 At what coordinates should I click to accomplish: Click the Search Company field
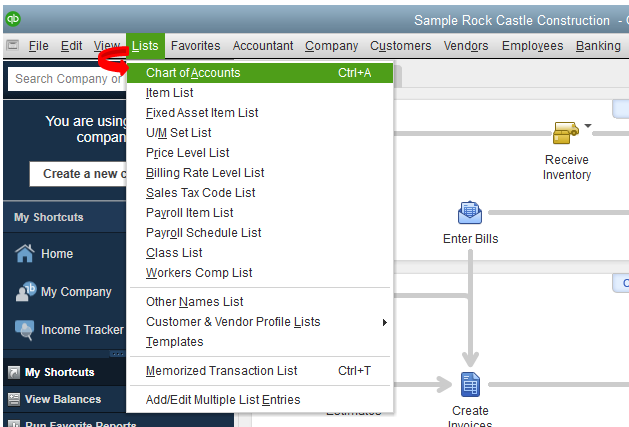coord(67,79)
